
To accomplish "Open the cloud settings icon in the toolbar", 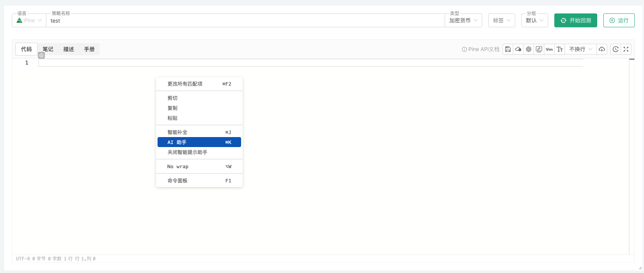I will click(x=518, y=49).
